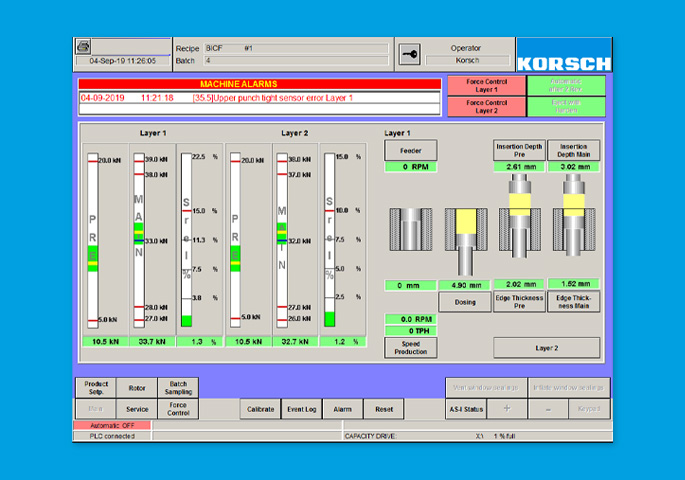This screenshot has height=480, width=685.
Task: Click the Dosing button
Action: pyautogui.click(x=465, y=302)
